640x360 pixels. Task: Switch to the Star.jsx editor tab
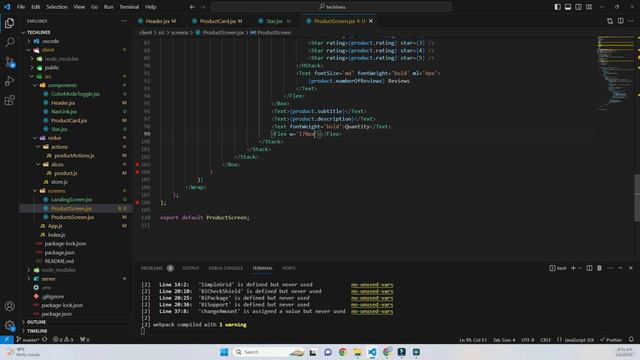[274, 21]
